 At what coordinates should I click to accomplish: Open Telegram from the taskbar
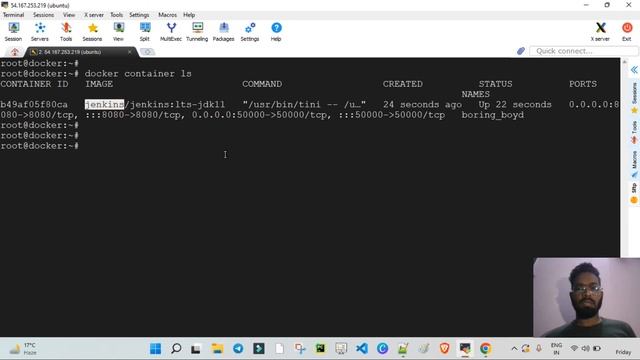point(238,349)
